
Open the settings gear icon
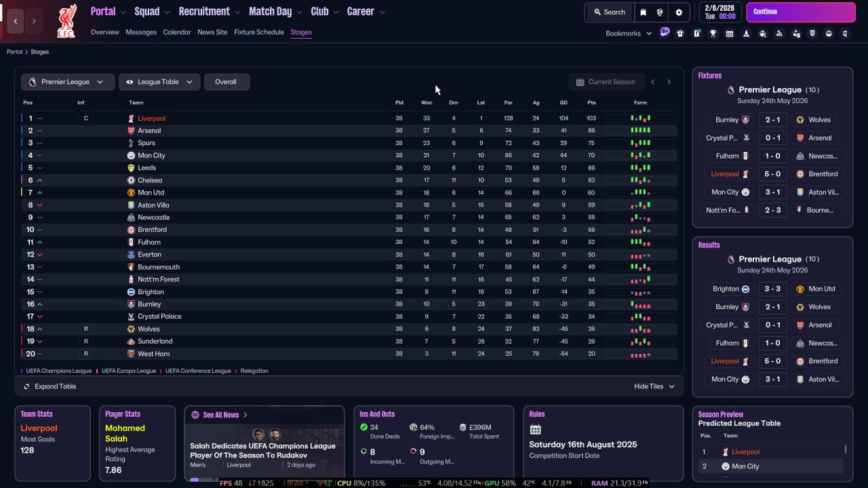679,12
